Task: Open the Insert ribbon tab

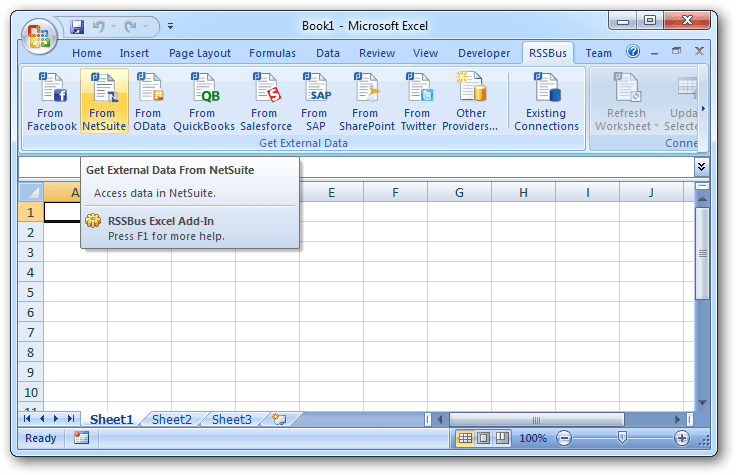Action: tap(134, 54)
